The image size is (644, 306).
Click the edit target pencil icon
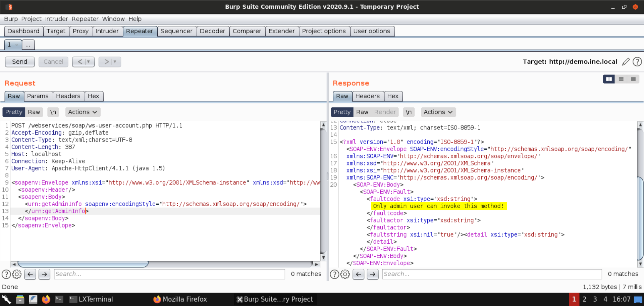point(626,62)
